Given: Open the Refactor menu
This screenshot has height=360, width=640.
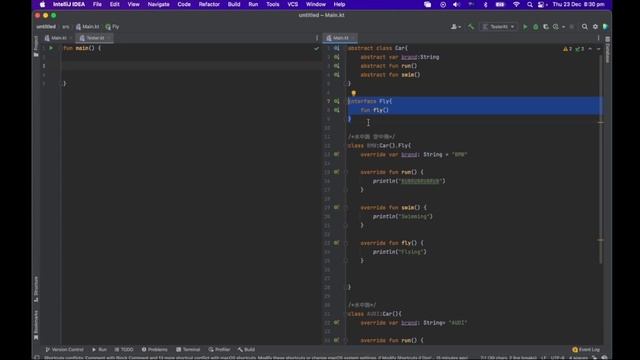Looking at the screenshot, I should pyautogui.click(x=209, y=4).
